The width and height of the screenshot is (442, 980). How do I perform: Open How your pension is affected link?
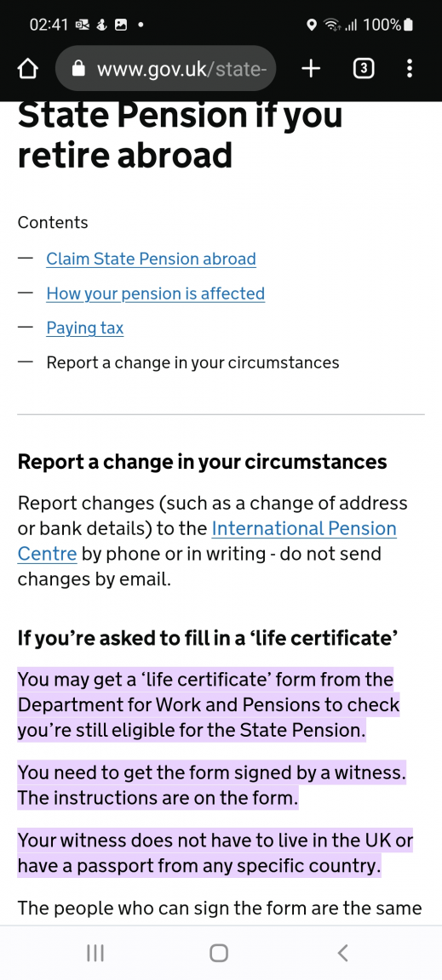tap(155, 293)
